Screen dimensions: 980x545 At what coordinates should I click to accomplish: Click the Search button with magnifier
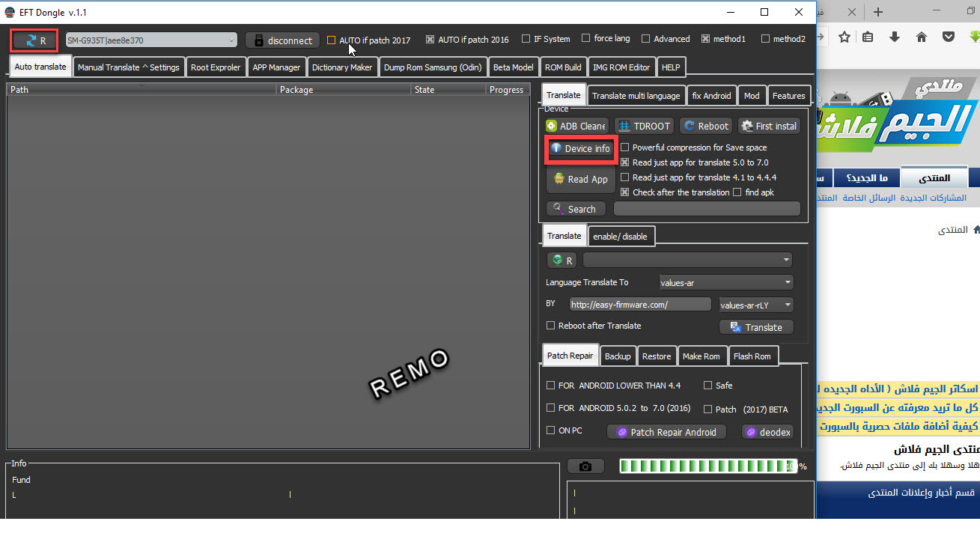coord(576,209)
